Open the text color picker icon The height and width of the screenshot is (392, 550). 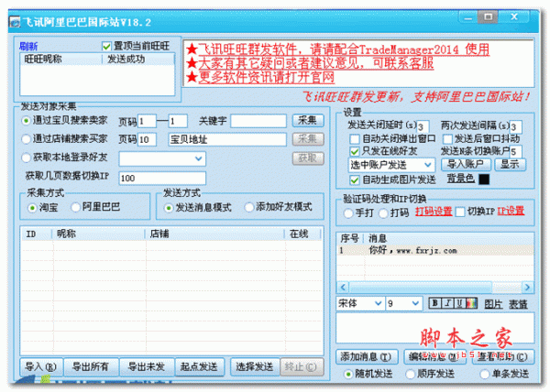(x=471, y=303)
